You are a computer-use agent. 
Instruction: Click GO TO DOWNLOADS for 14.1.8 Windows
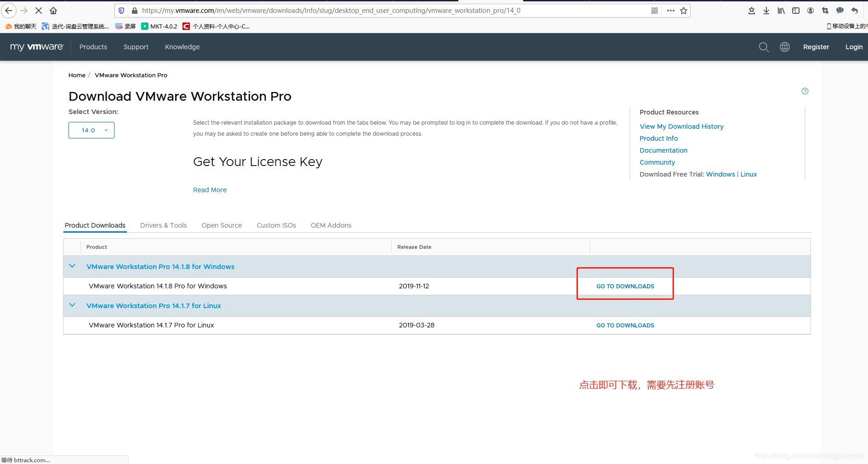click(x=625, y=286)
